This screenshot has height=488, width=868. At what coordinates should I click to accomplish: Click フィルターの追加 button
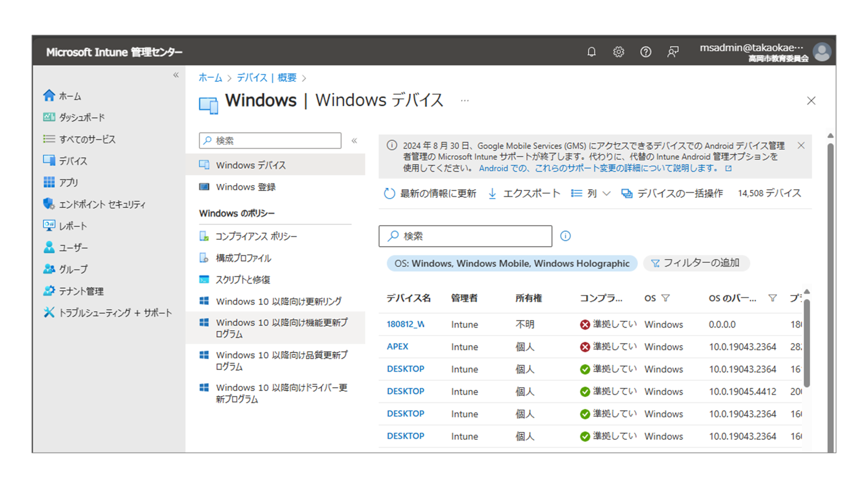coord(696,263)
